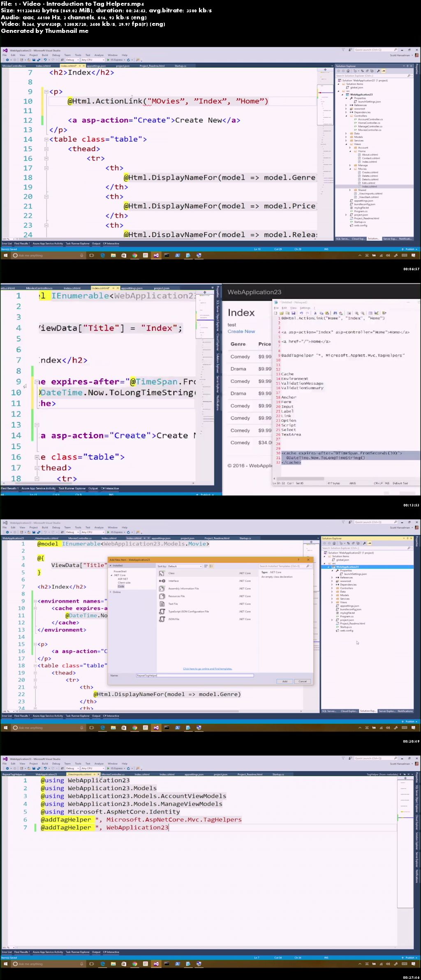Click Add in the Add New Item dialog

(285, 681)
